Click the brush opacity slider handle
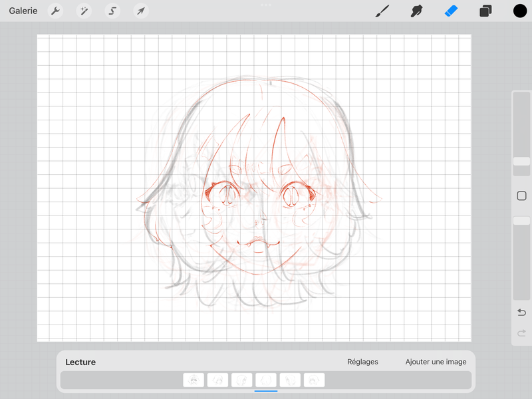This screenshot has height=399, width=532. pyautogui.click(x=521, y=221)
